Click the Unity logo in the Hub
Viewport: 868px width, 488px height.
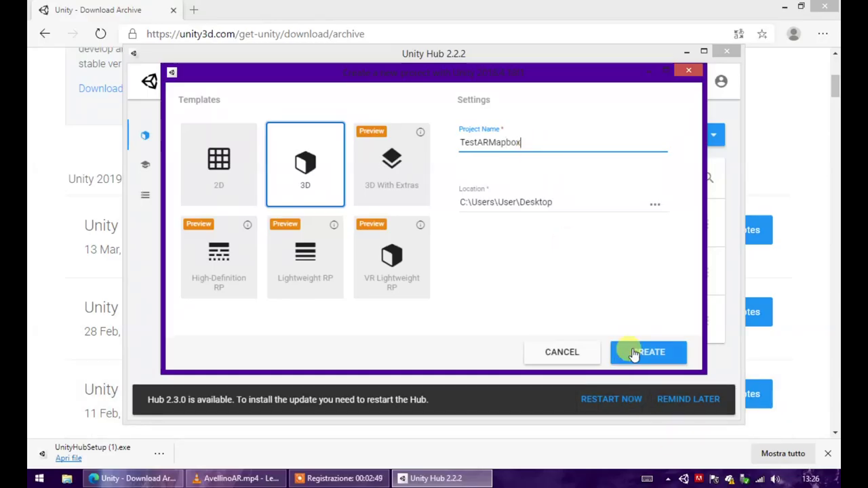149,81
